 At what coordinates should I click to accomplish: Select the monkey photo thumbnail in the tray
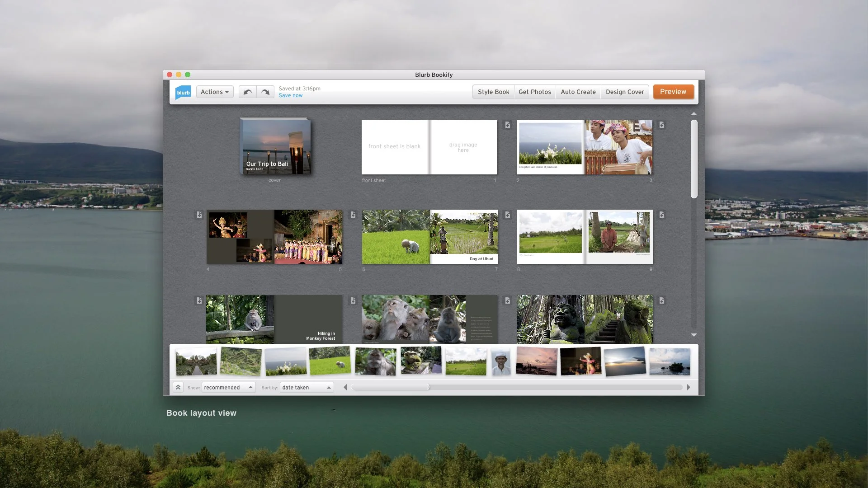coord(375,361)
